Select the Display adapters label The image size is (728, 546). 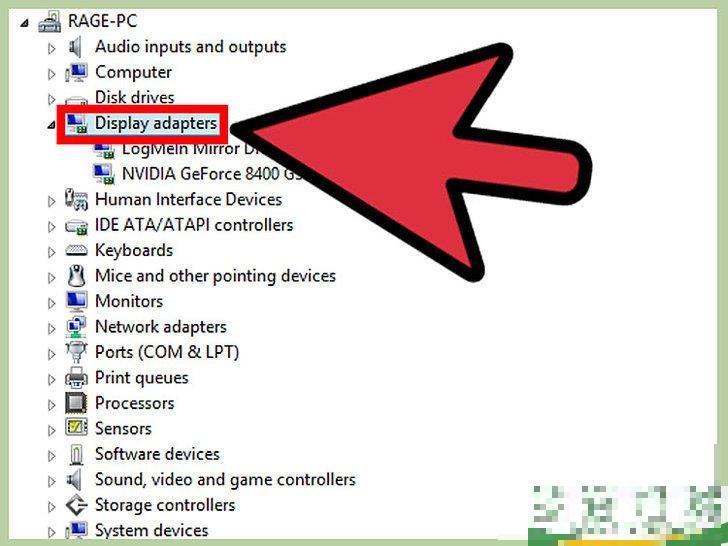156,124
